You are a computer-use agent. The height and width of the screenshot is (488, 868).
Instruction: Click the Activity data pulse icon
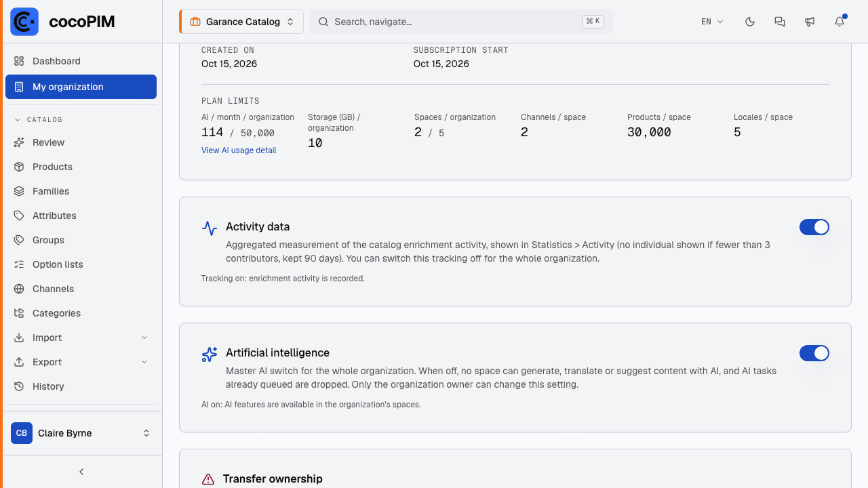click(210, 228)
